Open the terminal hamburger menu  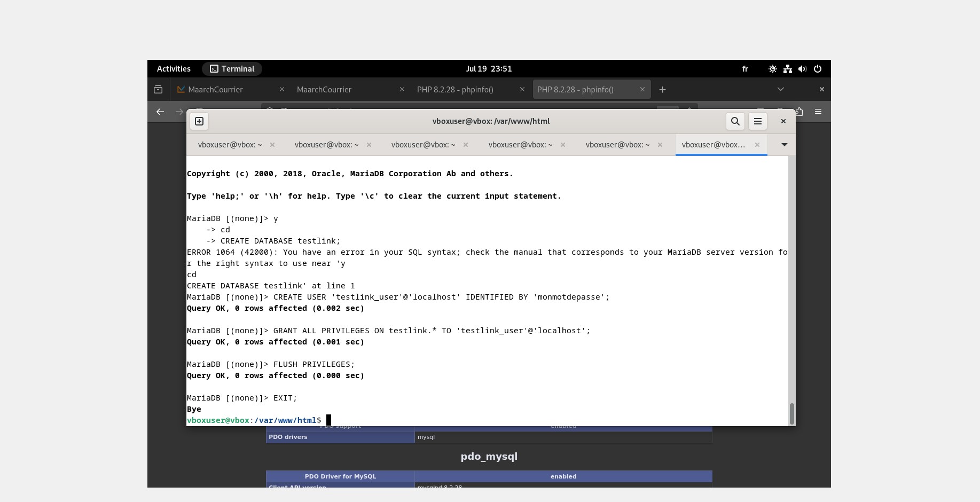click(x=757, y=121)
